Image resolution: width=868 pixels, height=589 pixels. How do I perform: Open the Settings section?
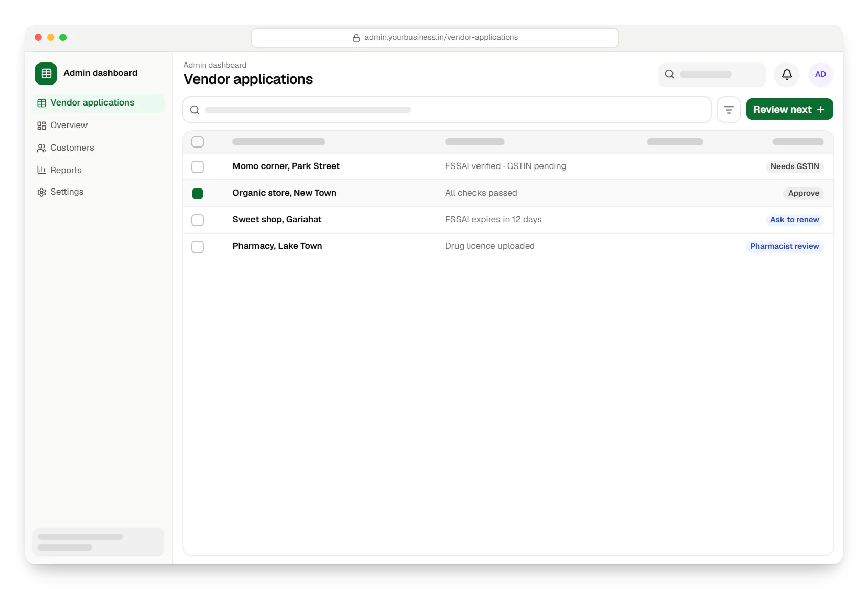point(98,192)
